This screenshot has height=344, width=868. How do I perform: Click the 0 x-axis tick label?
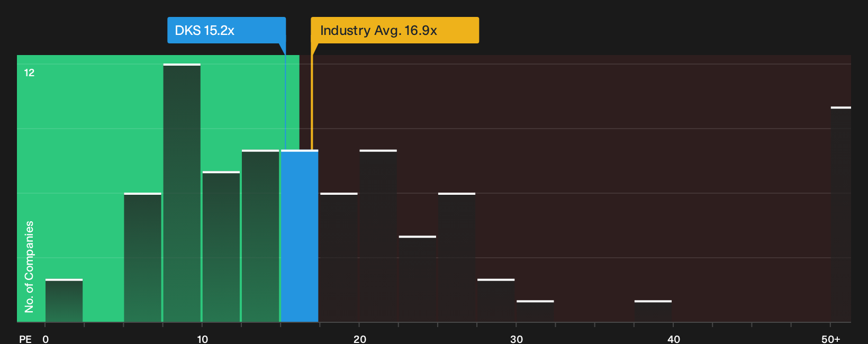tap(46, 339)
